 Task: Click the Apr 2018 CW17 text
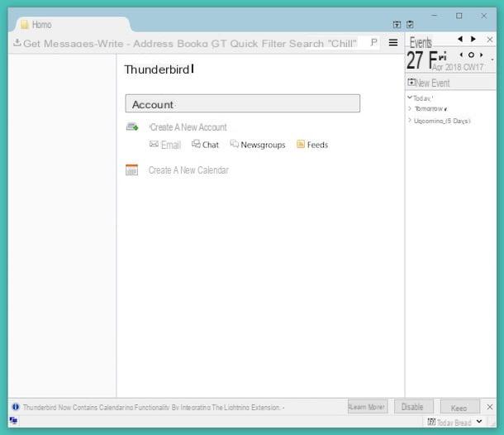pyautogui.click(x=458, y=67)
